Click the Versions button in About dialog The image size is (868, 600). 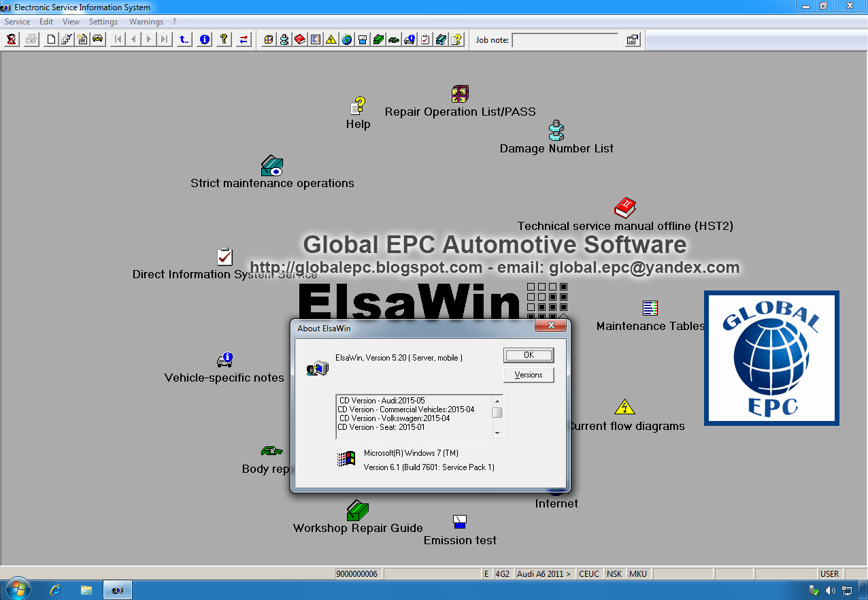pos(529,375)
